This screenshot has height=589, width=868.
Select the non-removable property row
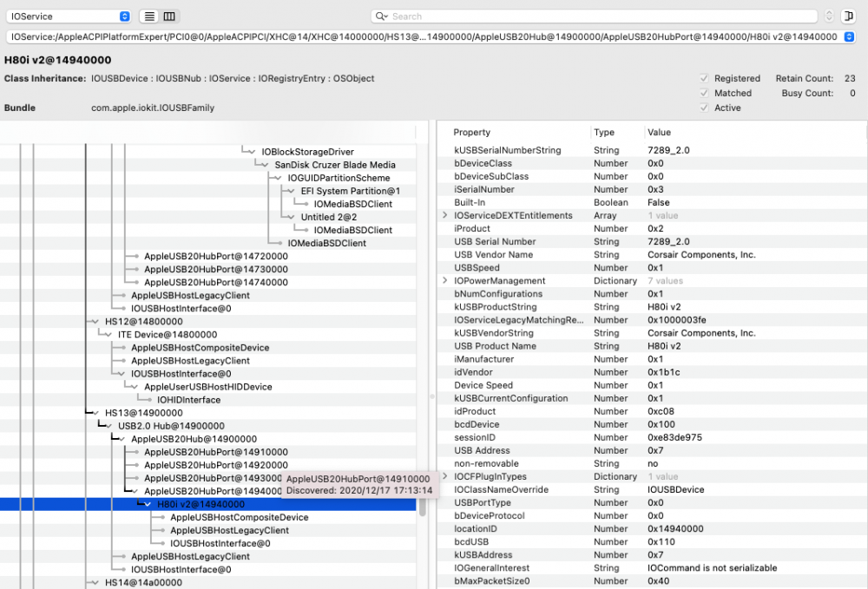(652, 463)
